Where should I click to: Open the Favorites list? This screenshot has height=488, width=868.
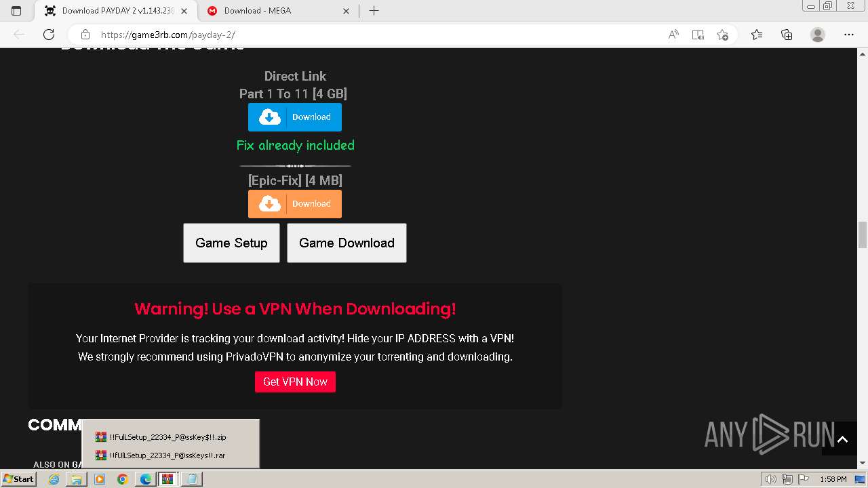757,35
